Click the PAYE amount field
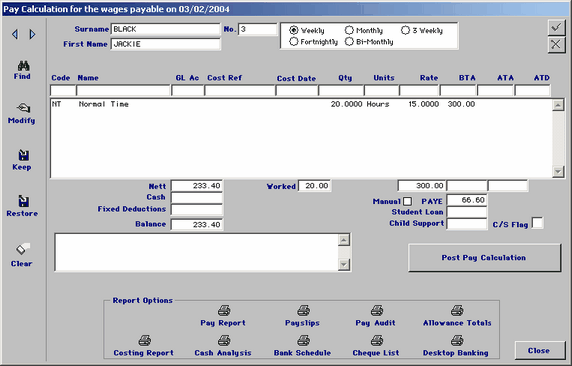The image size is (572, 366). (467, 200)
